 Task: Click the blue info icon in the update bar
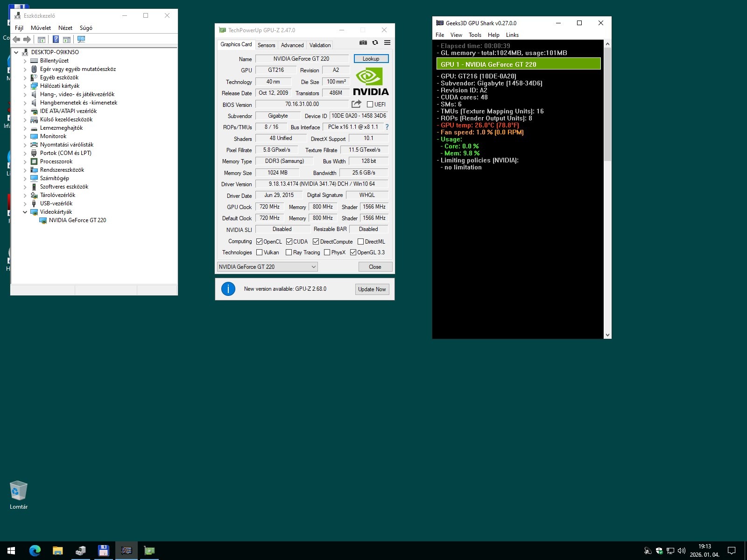[x=228, y=289]
